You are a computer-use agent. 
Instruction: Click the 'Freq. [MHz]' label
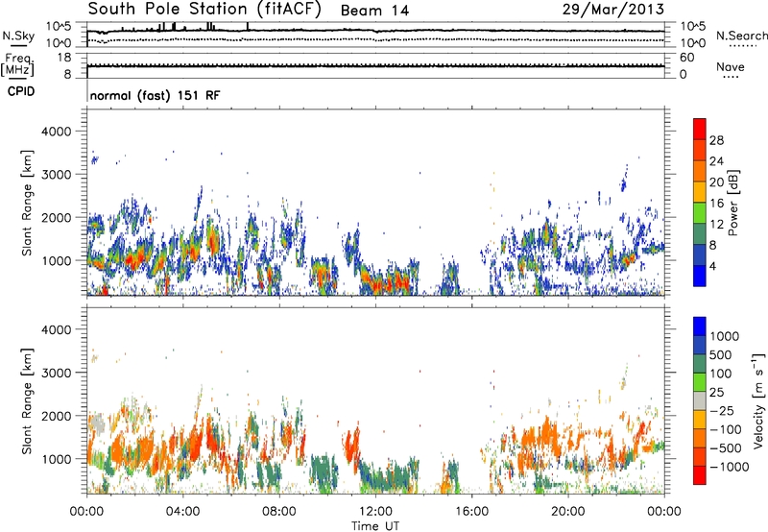pos(17,65)
